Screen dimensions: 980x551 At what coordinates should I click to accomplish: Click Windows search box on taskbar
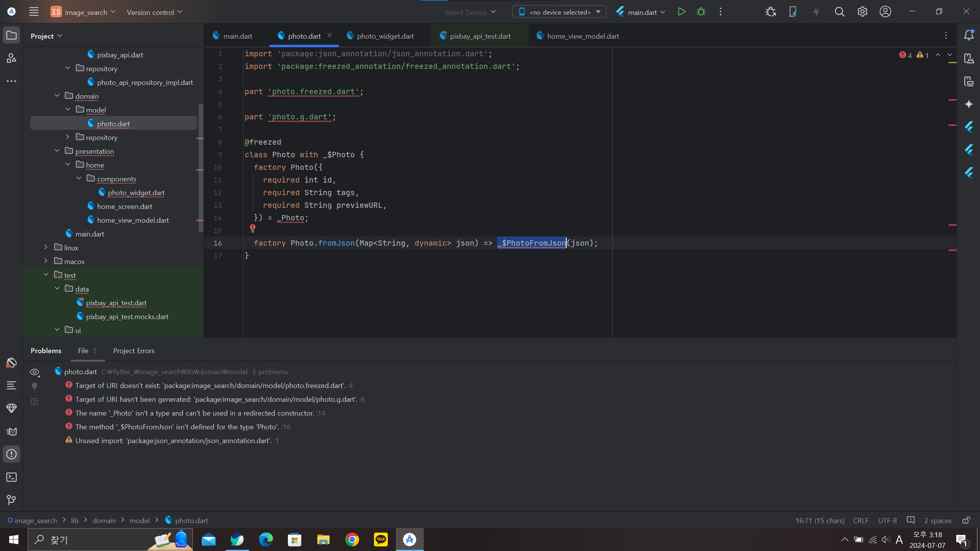(110, 540)
